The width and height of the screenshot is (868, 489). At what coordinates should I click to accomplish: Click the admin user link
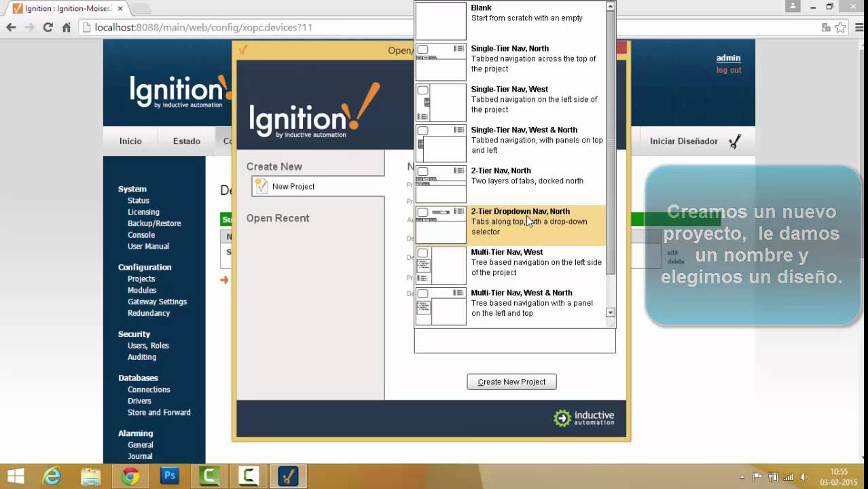click(728, 58)
